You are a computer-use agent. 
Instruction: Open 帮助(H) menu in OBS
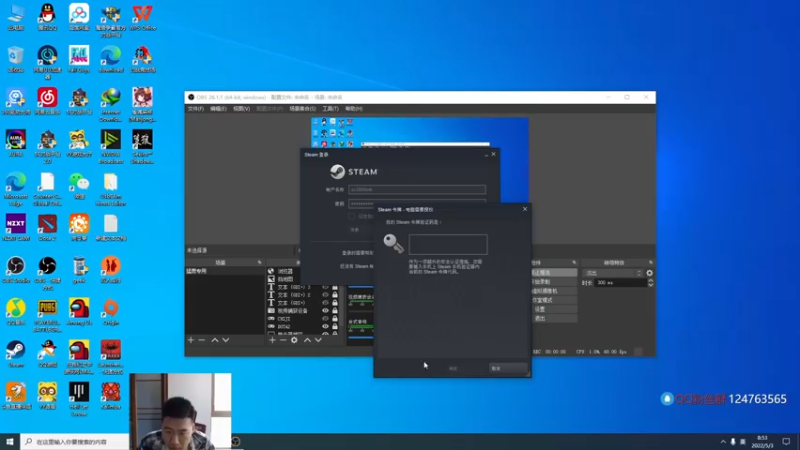click(x=354, y=109)
